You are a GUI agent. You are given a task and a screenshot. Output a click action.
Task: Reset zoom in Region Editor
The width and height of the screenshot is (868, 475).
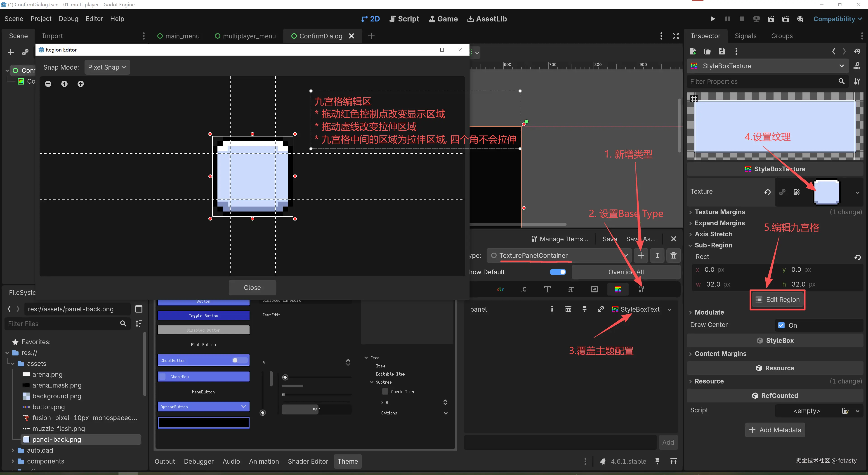point(64,84)
